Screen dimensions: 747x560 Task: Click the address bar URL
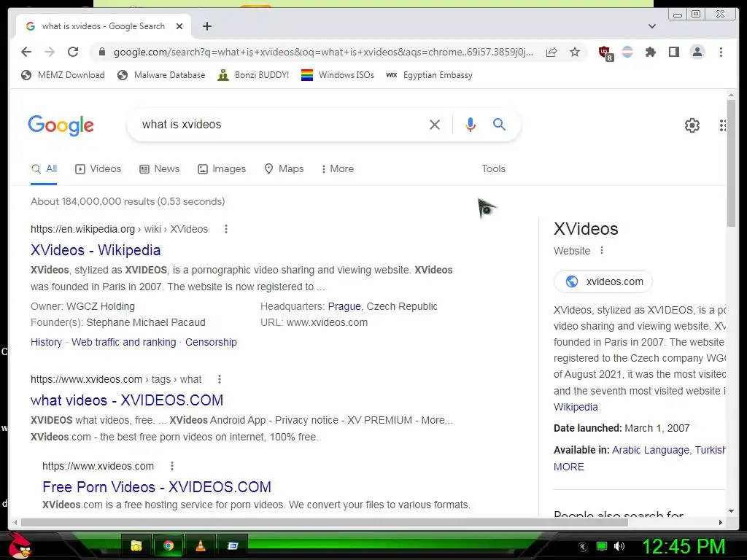pyautogui.click(x=323, y=52)
